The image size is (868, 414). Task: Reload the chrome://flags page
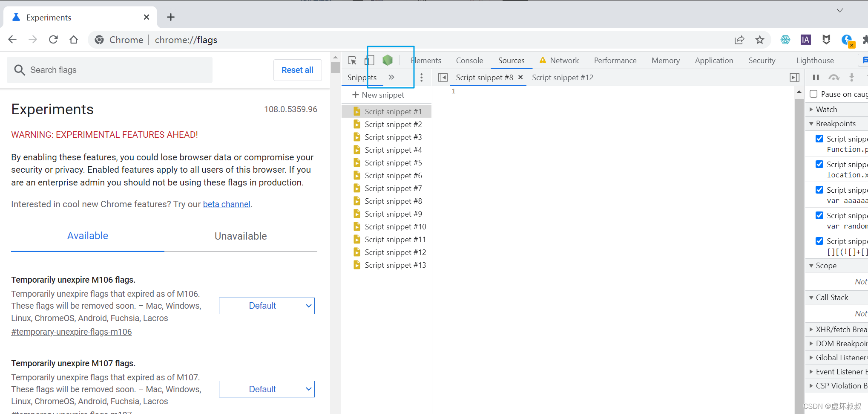point(53,40)
